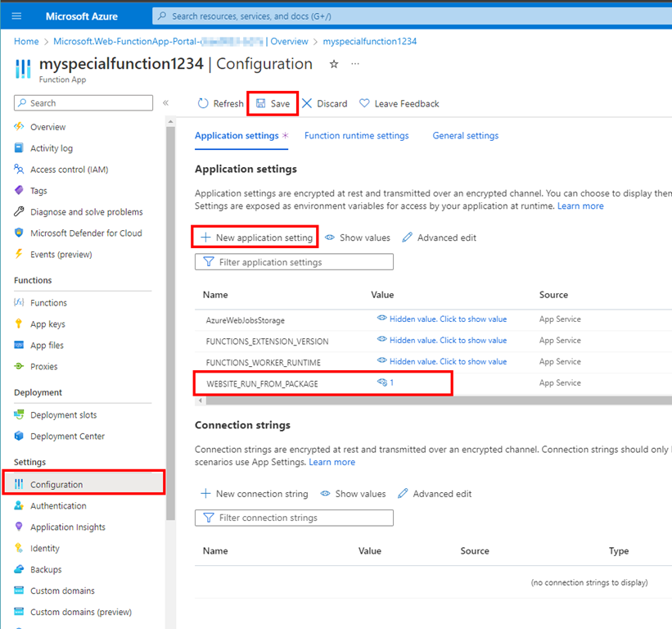Viewport: 672px width, 629px height.
Task: Open the ellipsis more options menu
Action: click(x=355, y=64)
